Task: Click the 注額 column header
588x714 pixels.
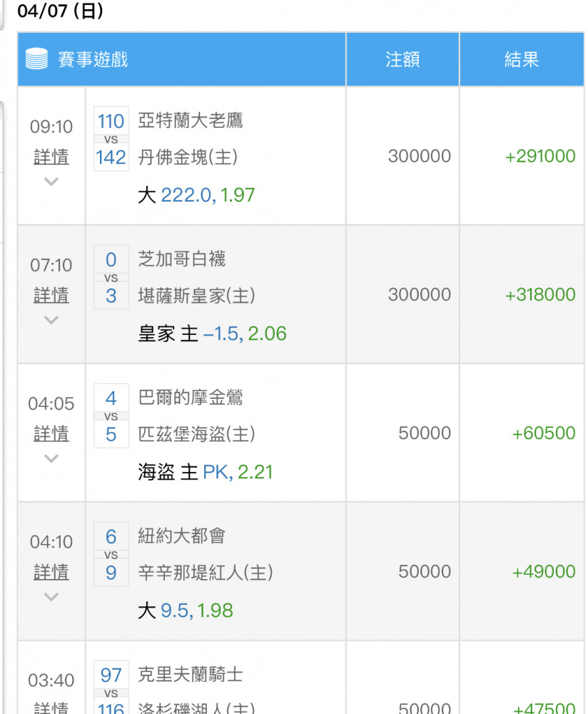Action: pyautogui.click(x=402, y=59)
